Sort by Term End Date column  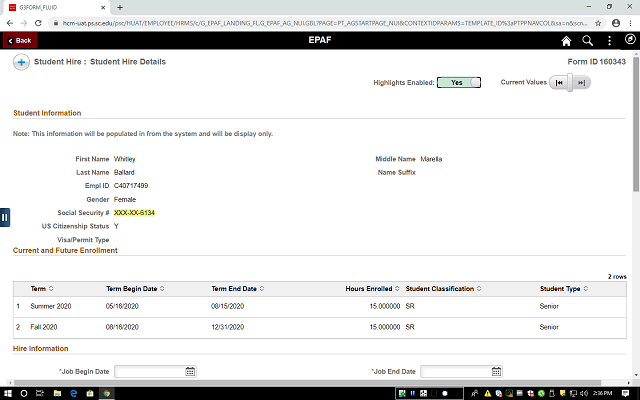[238, 289]
